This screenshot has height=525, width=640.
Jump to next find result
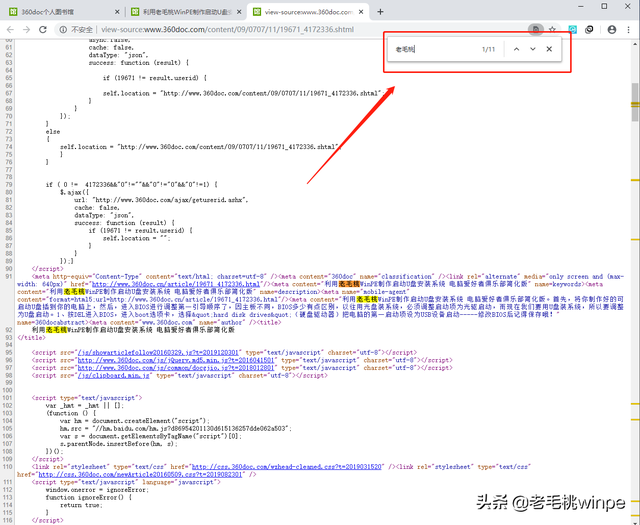coord(533,49)
